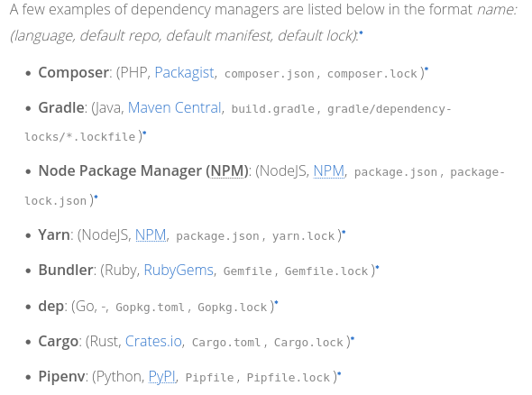This screenshot has height=395, width=532.
Task: Click blue dot marker after Gemfile.lock
Action: (377, 267)
